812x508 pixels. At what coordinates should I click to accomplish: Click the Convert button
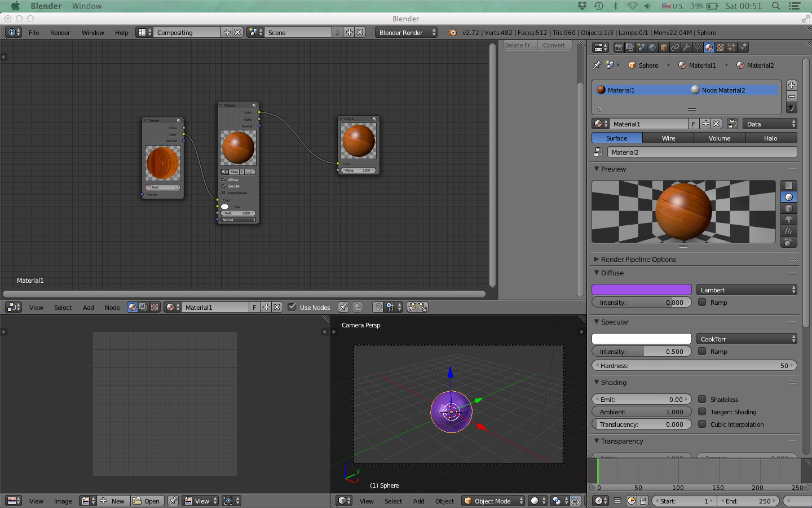click(554, 45)
